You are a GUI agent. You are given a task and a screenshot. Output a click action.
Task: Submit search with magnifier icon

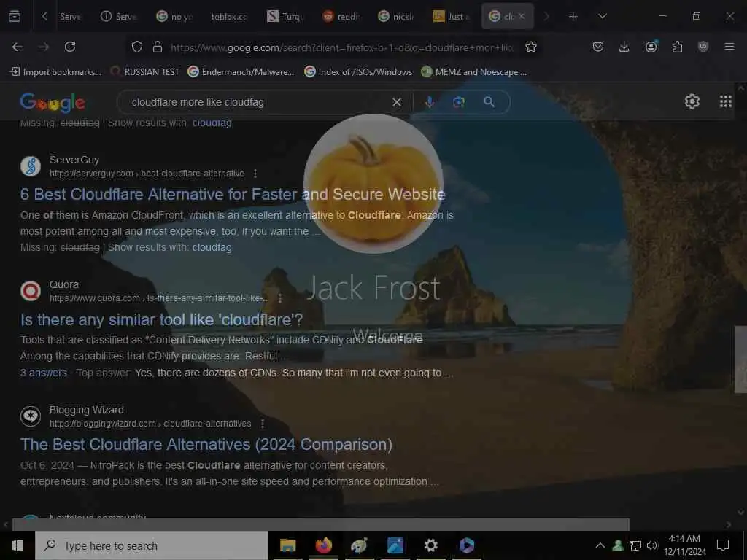(x=489, y=102)
